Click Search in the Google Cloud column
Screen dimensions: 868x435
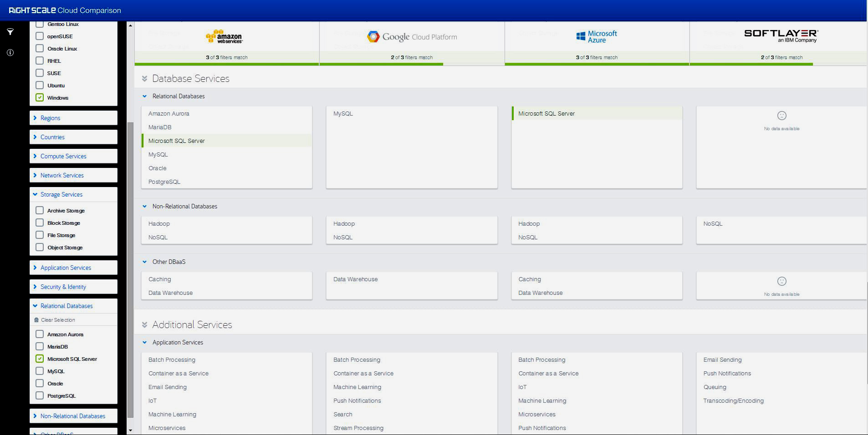[x=342, y=415]
